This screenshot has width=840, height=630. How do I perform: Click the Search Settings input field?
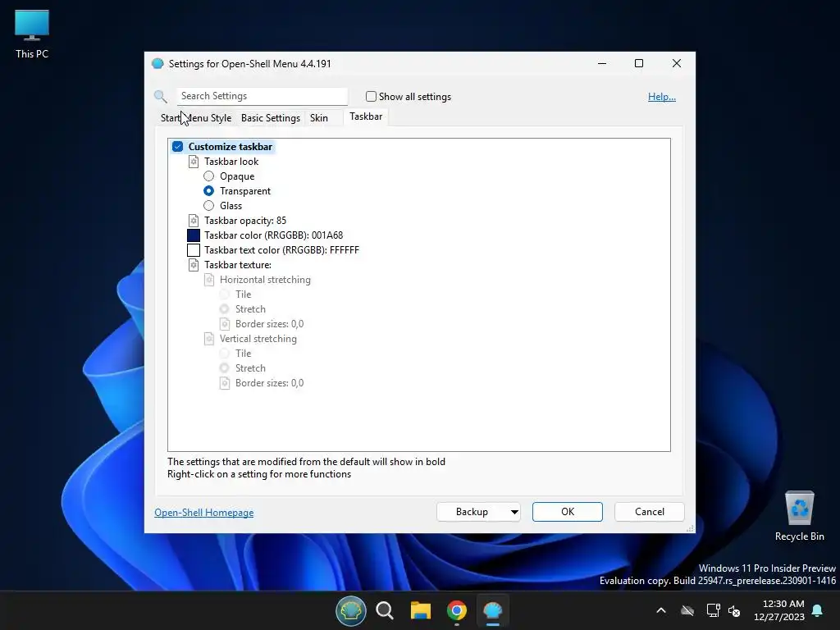pos(262,97)
